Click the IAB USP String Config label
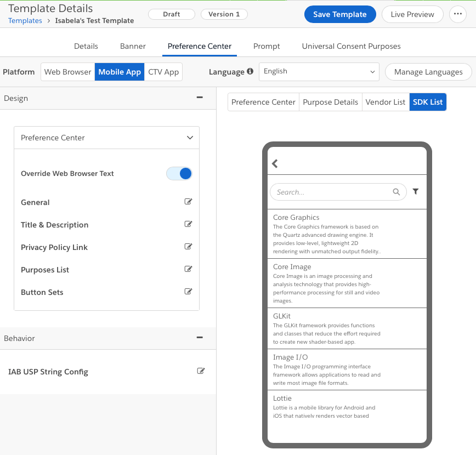 tap(48, 372)
